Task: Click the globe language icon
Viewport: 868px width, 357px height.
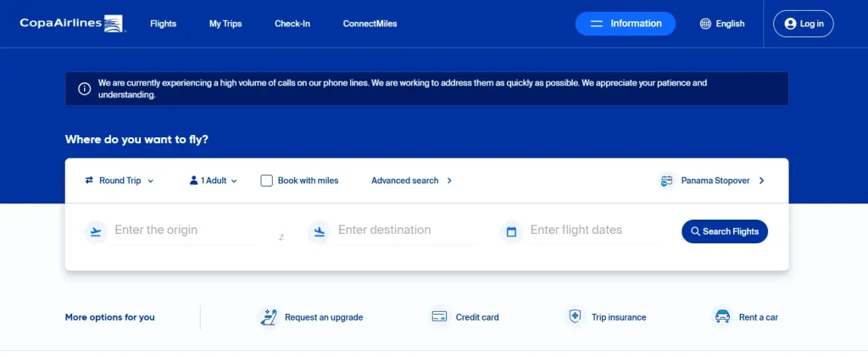Action: (705, 24)
